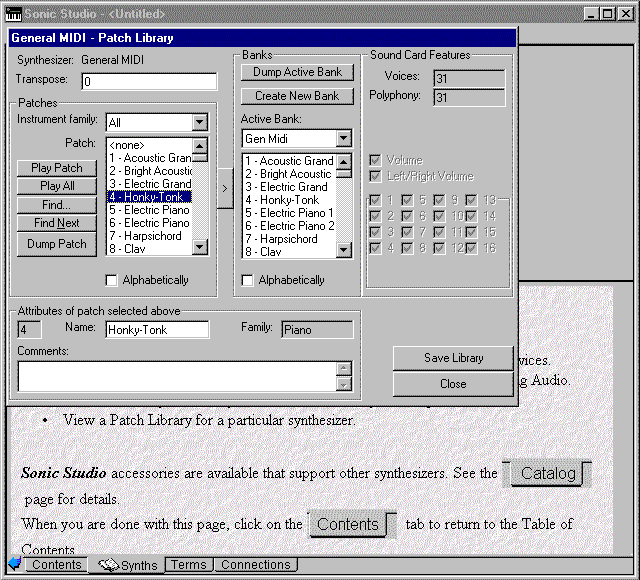The width and height of the screenshot is (640, 580).
Task: Click the book icon on the Synths tab
Action: click(x=108, y=565)
